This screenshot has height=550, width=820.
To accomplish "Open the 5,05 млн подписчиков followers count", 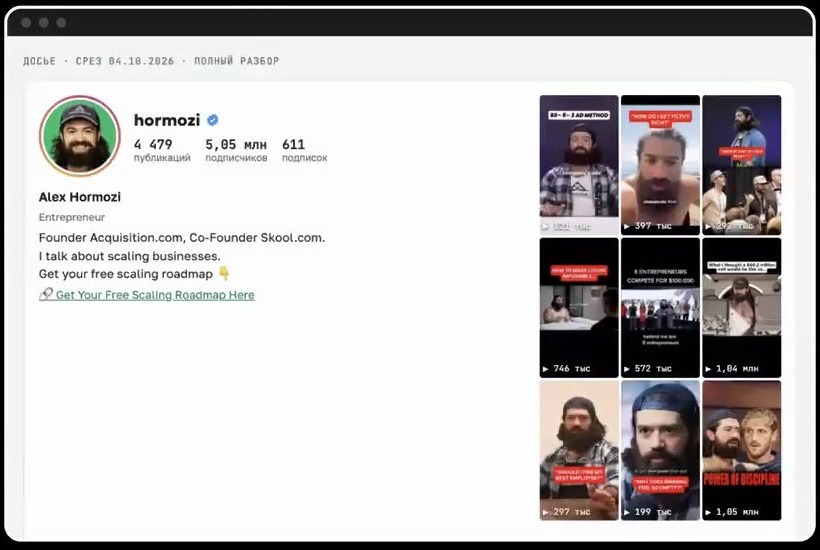I will 236,150.
